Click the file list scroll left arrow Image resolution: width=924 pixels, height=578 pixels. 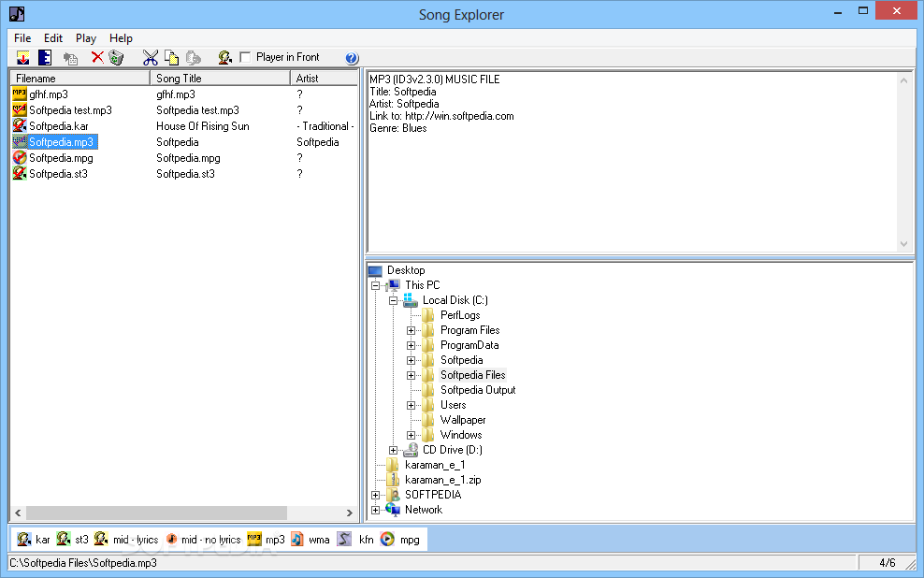19,513
